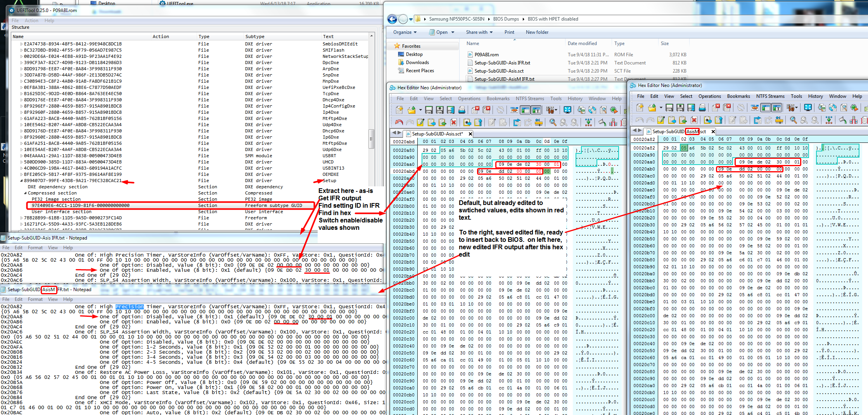Screen dimensions: 868x415
Task: Close Setup-SubGUID-Asis.sct* tab with X
Action: click(470, 134)
